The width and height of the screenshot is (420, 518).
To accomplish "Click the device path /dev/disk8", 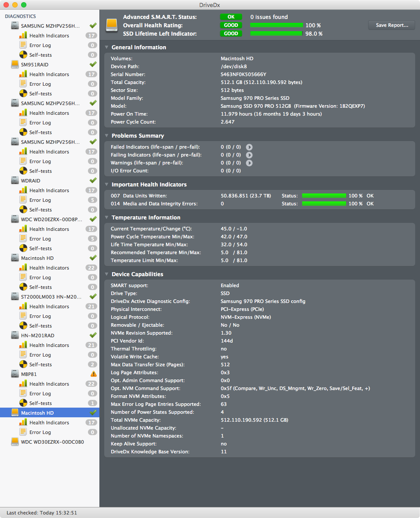I will click(x=234, y=66).
